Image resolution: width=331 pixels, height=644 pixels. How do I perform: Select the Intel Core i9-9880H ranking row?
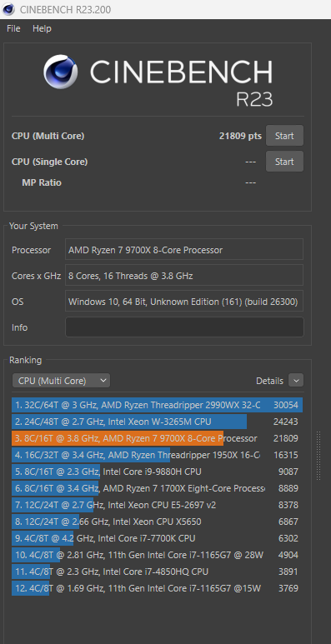(157, 472)
